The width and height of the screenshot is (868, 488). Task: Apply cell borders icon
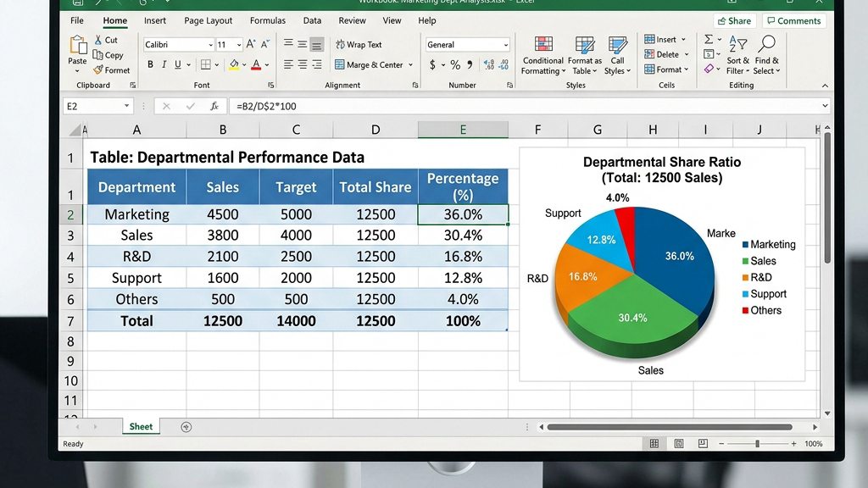pyautogui.click(x=205, y=64)
